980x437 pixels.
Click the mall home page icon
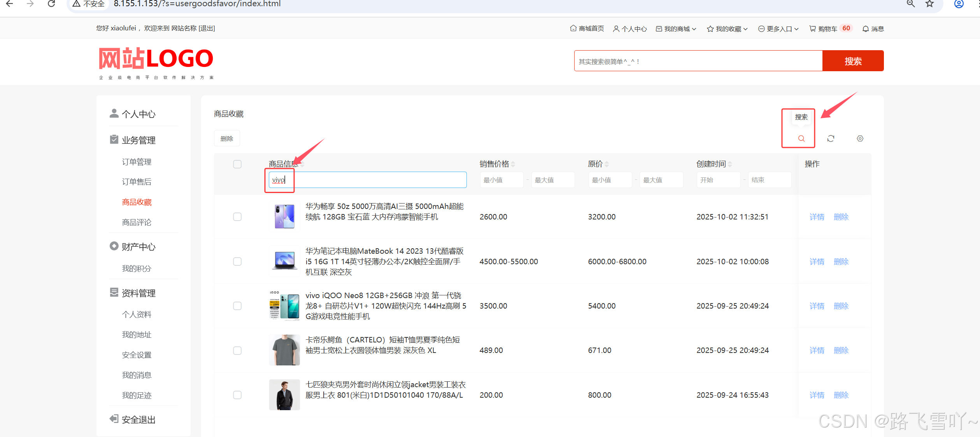pos(573,28)
